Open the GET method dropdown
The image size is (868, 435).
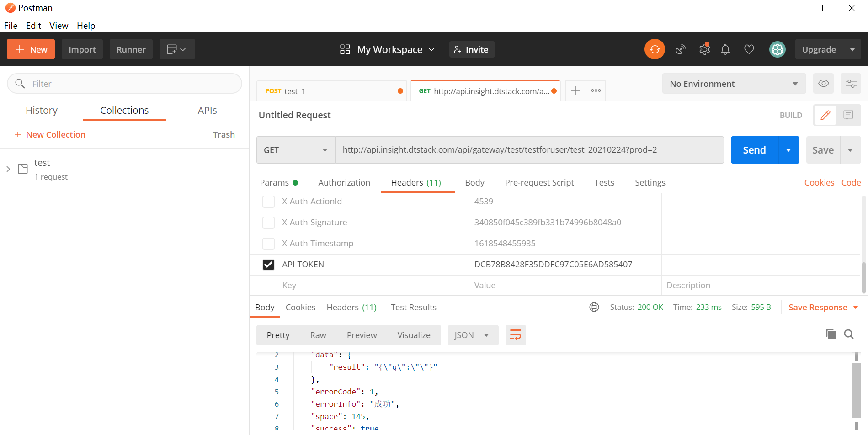pos(296,150)
